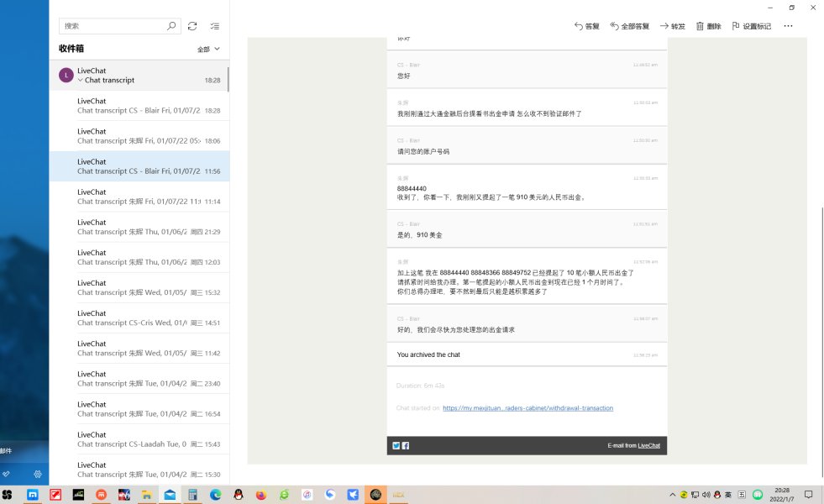
Task: Open Windows notification center in taskbar
Action: pos(808,495)
